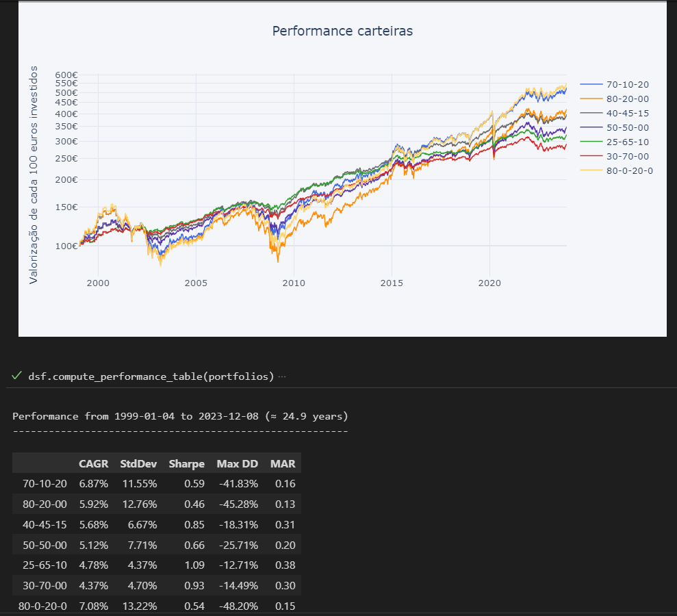Click the green cell execution checkmark icon
Screen dimensions: 677x616
(x=17, y=376)
